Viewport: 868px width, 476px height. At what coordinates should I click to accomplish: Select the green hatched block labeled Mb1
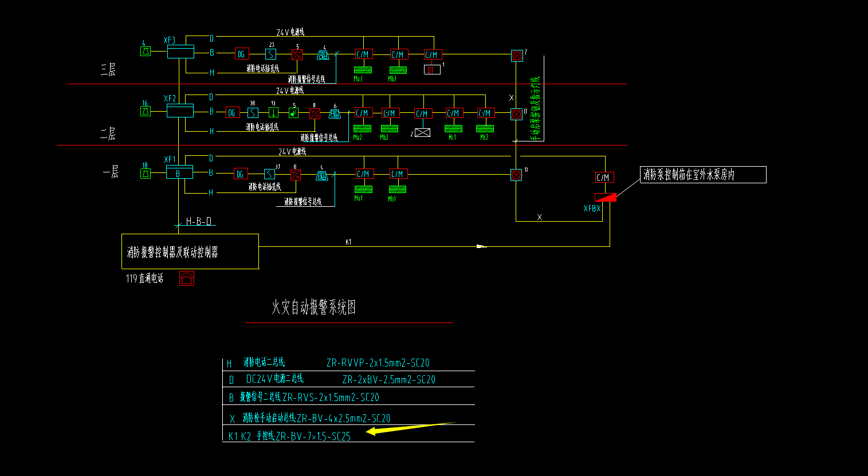[x=398, y=189]
